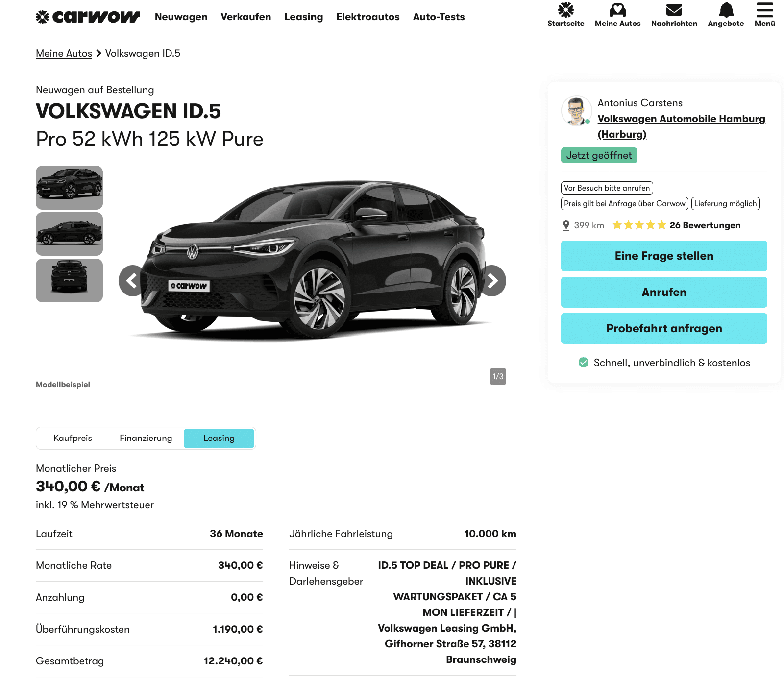Open the carwow logo homepage link
The width and height of the screenshot is (784, 683).
88,17
